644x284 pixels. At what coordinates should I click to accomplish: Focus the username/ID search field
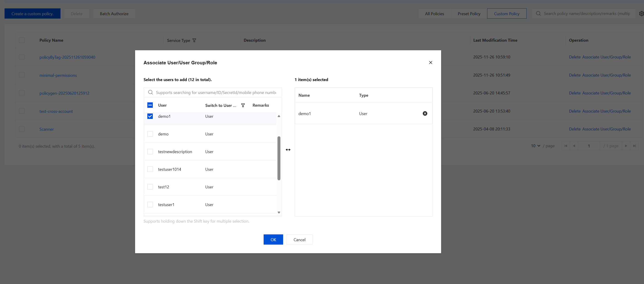[216, 92]
